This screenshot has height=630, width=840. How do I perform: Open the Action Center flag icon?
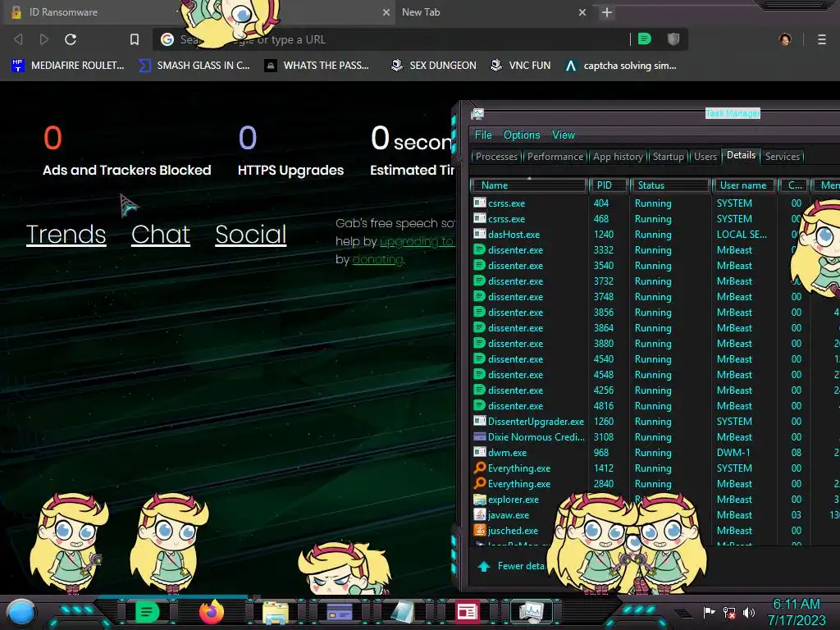pyautogui.click(x=710, y=612)
